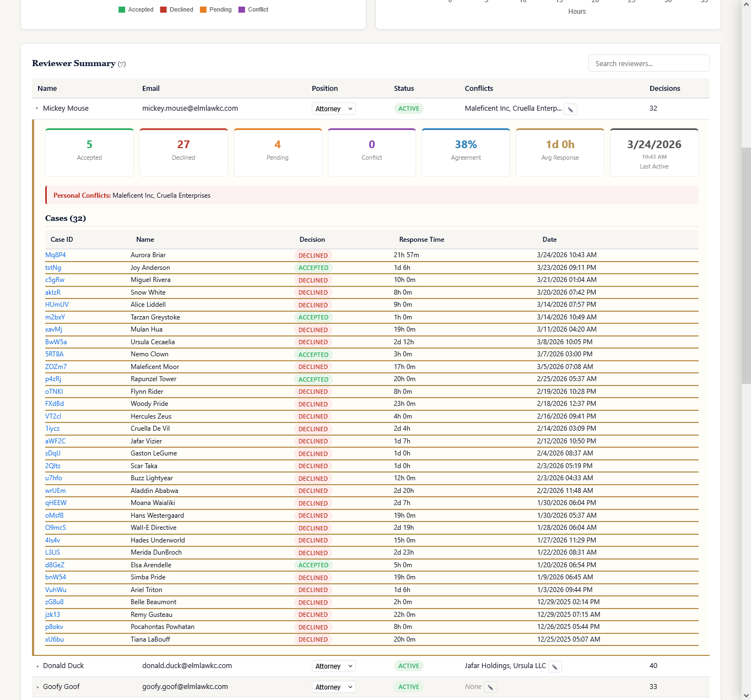Open Mickey Mouse's position dropdown showing Attorney
This screenshot has height=700, width=751.
[333, 108]
